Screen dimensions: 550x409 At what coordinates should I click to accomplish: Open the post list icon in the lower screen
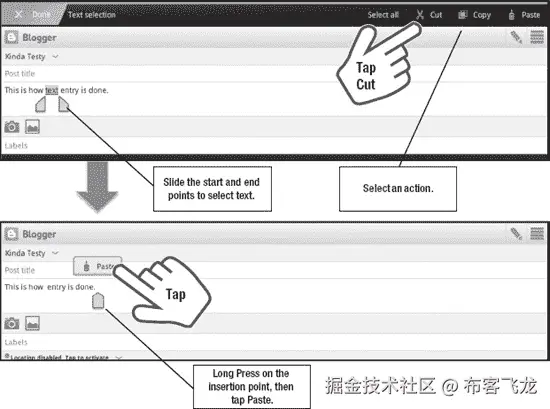click(x=537, y=233)
